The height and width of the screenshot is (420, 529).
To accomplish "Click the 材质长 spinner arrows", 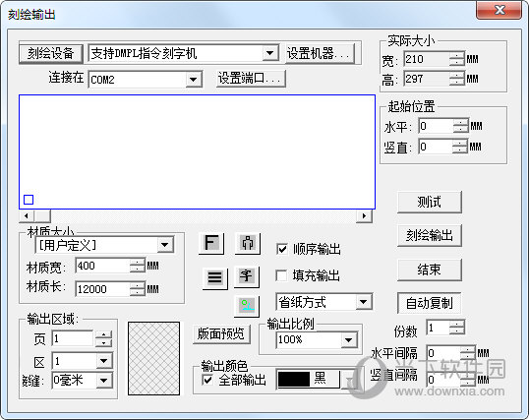I will click(x=138, y=289).
